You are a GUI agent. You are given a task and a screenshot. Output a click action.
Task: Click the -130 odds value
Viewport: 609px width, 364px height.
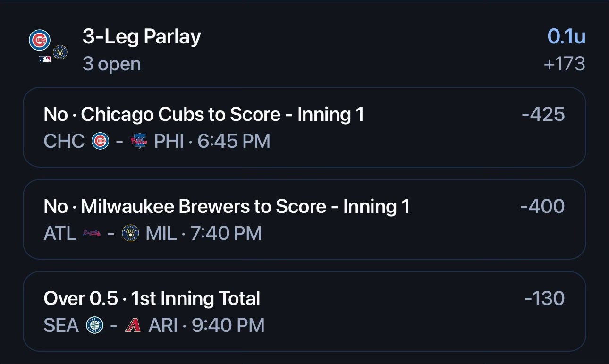click(544, 298)
